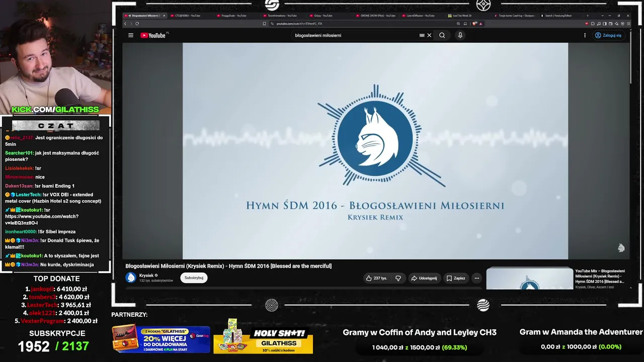Switch to the Twoje konto CaseHug tab
The height and width of the screenshot is (362, 644).
tap(515, 16)
